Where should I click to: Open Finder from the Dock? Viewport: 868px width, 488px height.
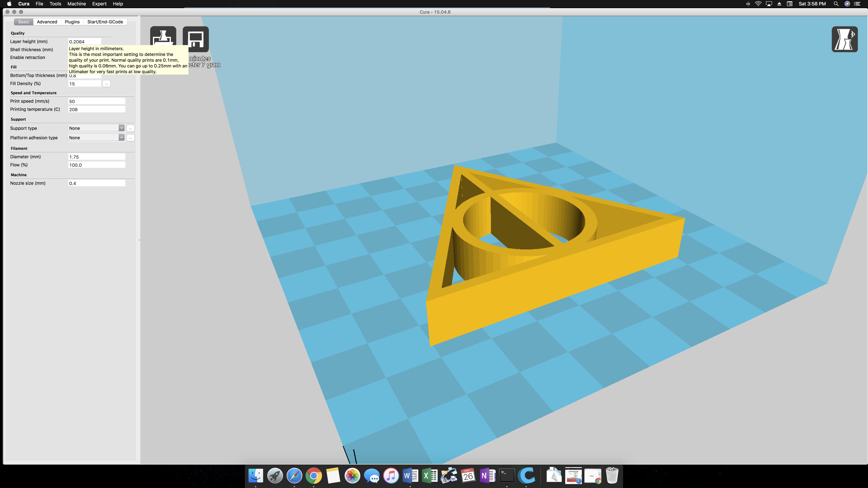point(256,475)
